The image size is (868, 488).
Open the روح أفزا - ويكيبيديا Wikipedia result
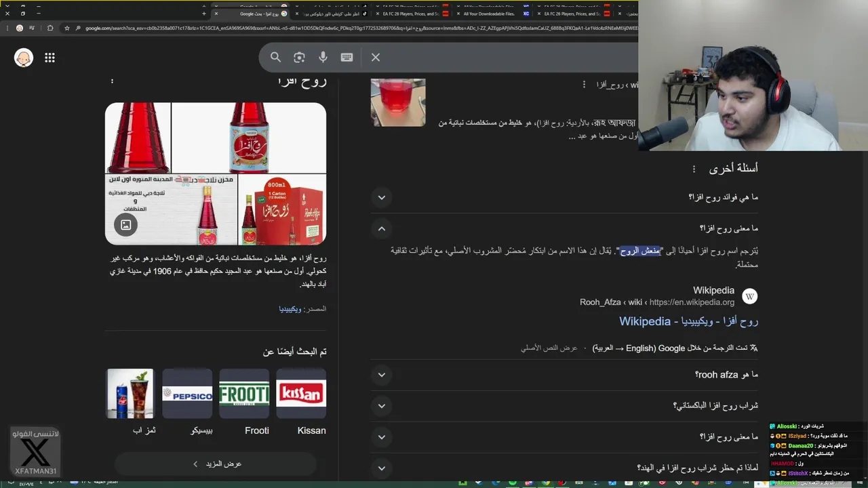(688, 321)
